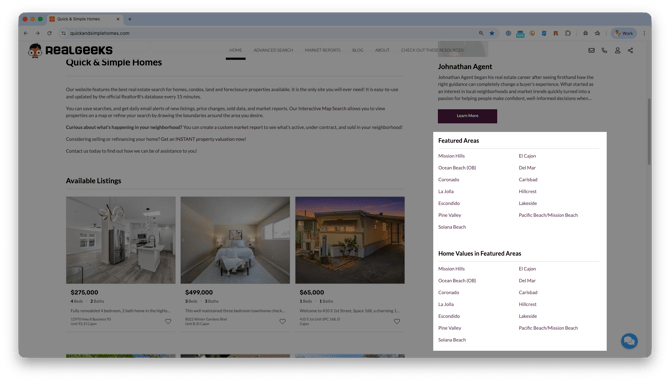The height and width of the screenshot is (382, 670).
Task: Open Hillcrest under Featured Areas
Action: (x=527, y=191)
